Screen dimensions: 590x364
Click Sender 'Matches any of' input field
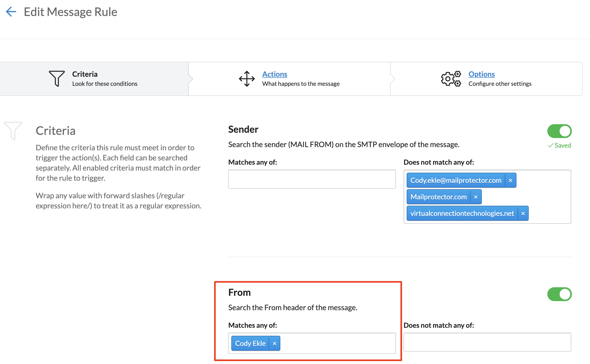point(312,179)
